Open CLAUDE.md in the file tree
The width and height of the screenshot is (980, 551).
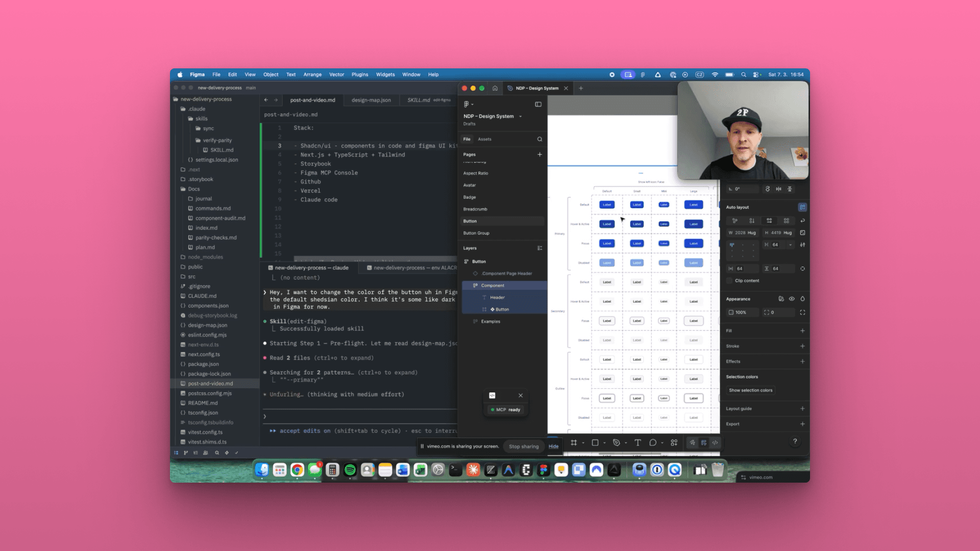click(x=202, y=296)
